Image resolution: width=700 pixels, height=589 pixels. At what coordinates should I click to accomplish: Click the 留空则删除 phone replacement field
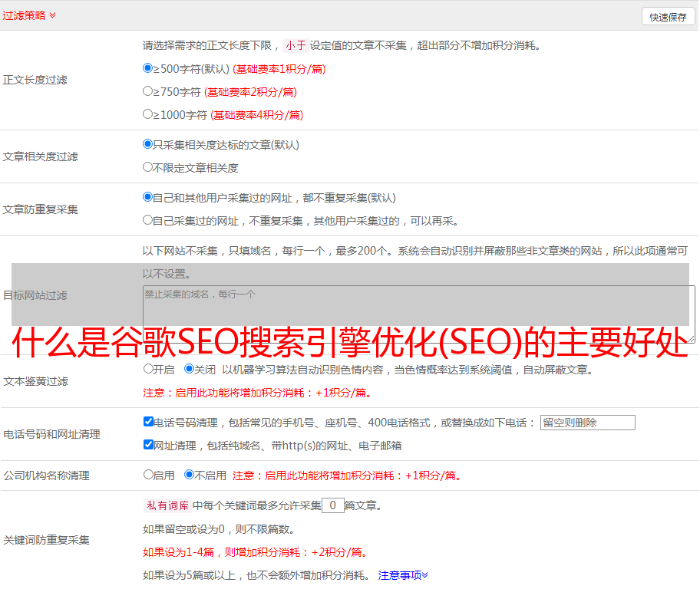(x=587, y=423)
